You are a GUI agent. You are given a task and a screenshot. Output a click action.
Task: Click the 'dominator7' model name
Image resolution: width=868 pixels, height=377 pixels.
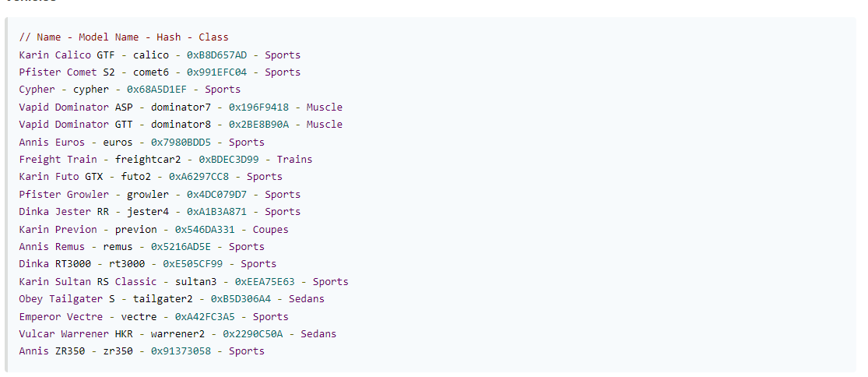tap(181, 107)
